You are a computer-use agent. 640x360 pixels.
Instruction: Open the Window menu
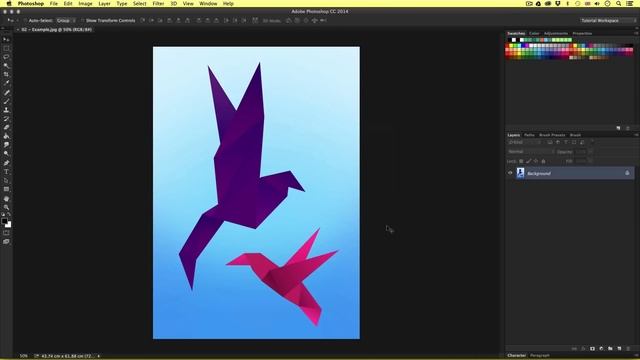[208, 4]
